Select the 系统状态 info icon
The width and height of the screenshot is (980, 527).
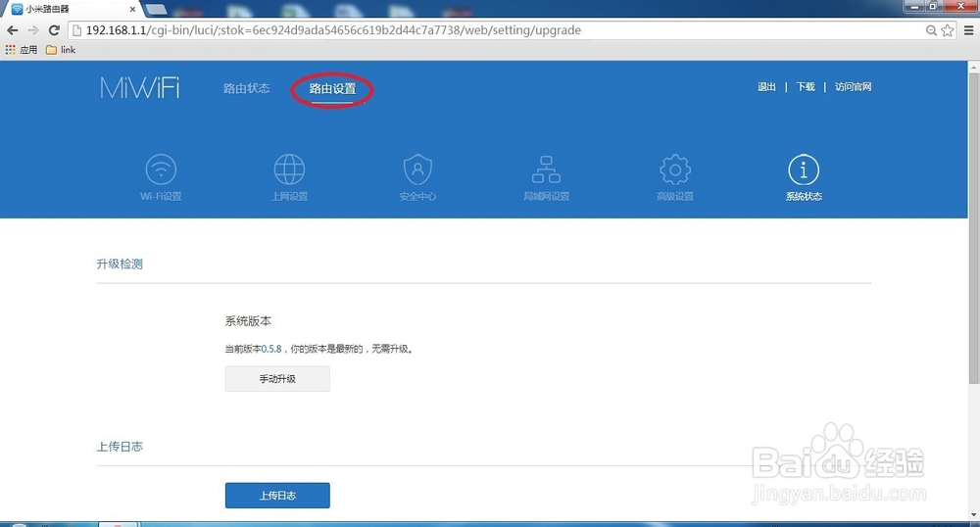click(804, 169)
